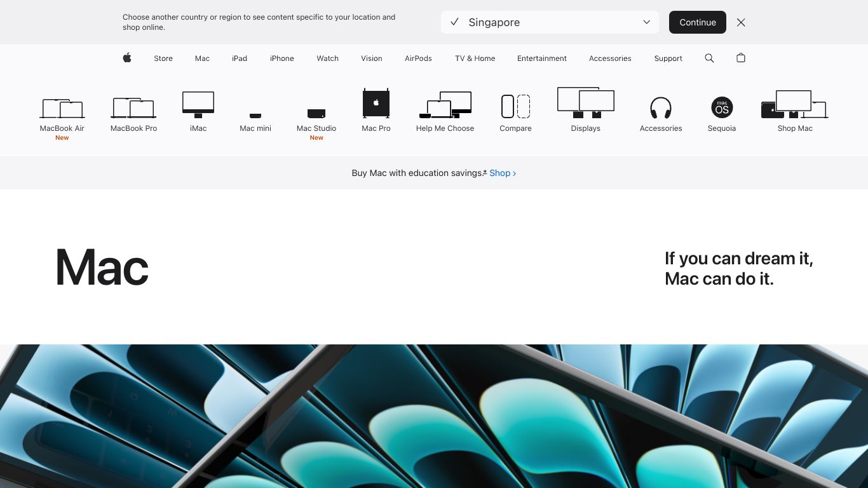This screenshot has height=488, width=868.
Task: Click the Sequoia text label
Action: point(722,128)
